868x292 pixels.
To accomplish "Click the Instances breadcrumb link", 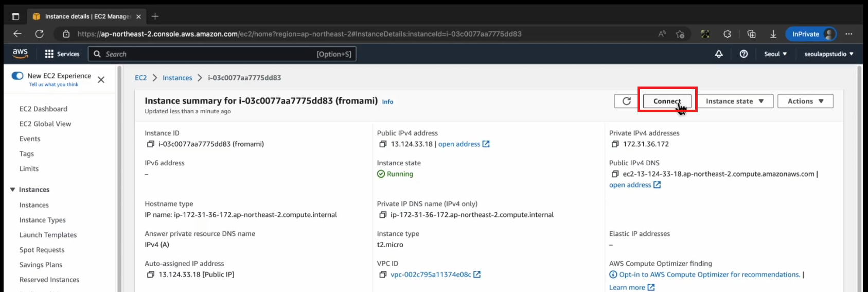I will (178, 78).
